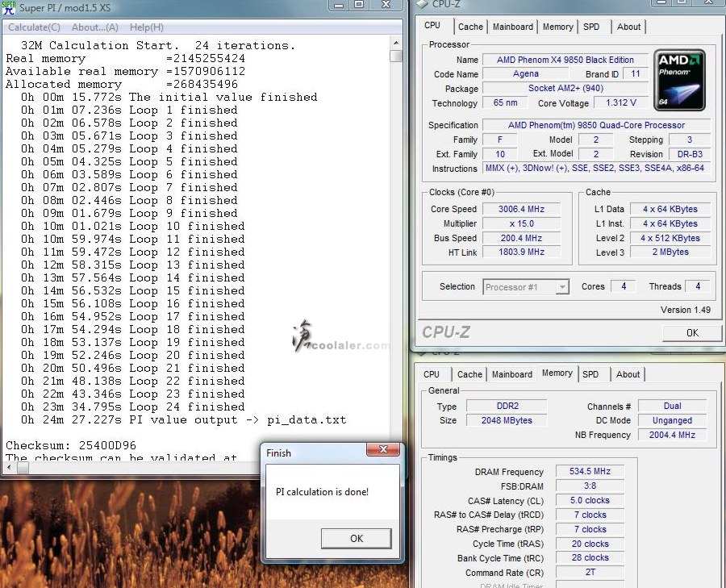Image resolution: width=726 pixels, height=588 pixels.
Task: Click the DC Mode value Unganged
Action: [672, 420]
